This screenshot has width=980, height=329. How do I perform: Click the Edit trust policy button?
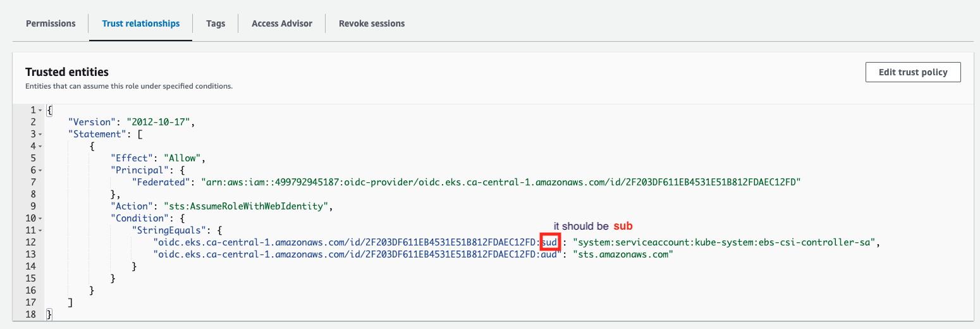[x=913, y=72]
